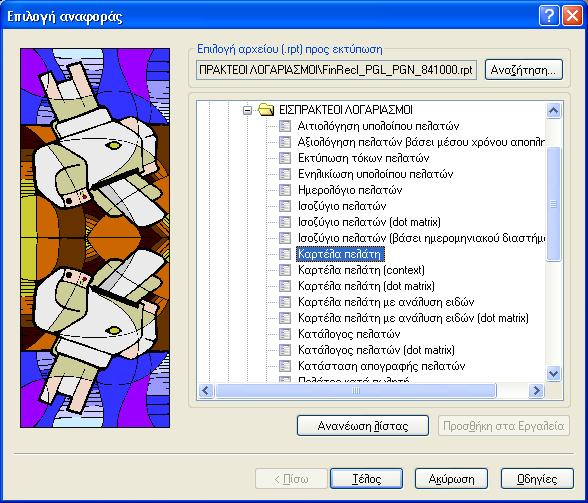Select Ισοζύγιο πελατών (dot matrix) report
The width and height of the screenshot is (588, 503).
tap(369, 222)
